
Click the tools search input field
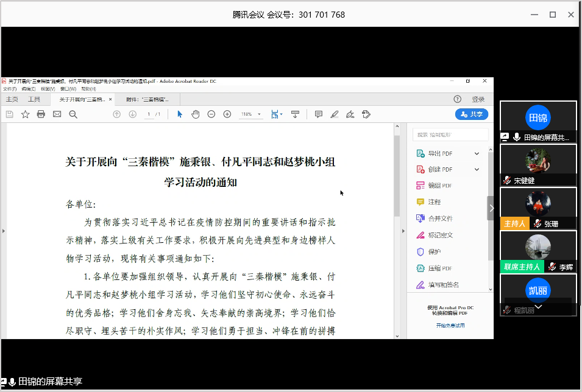pyautogui.click(x=450, y=135)
